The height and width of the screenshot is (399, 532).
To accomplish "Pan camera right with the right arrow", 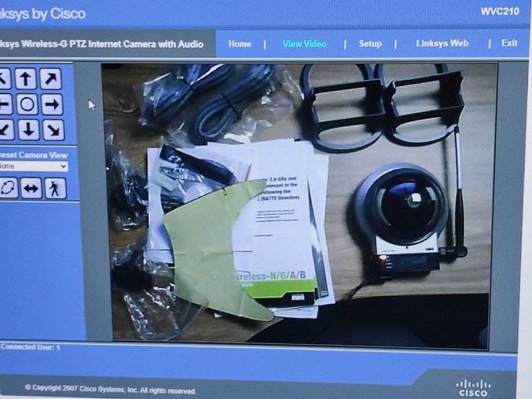I will (x=52, y=104).
